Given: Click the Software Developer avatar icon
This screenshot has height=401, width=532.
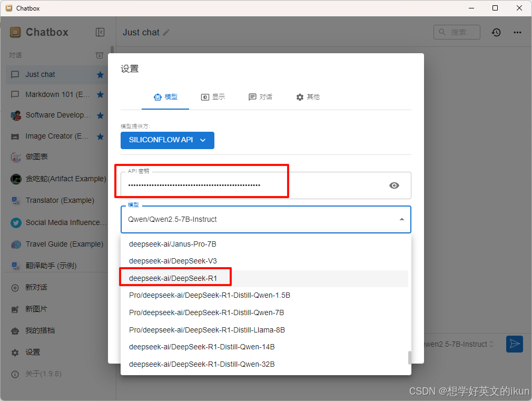Looking at the screenshot, I should pos(16,115).
